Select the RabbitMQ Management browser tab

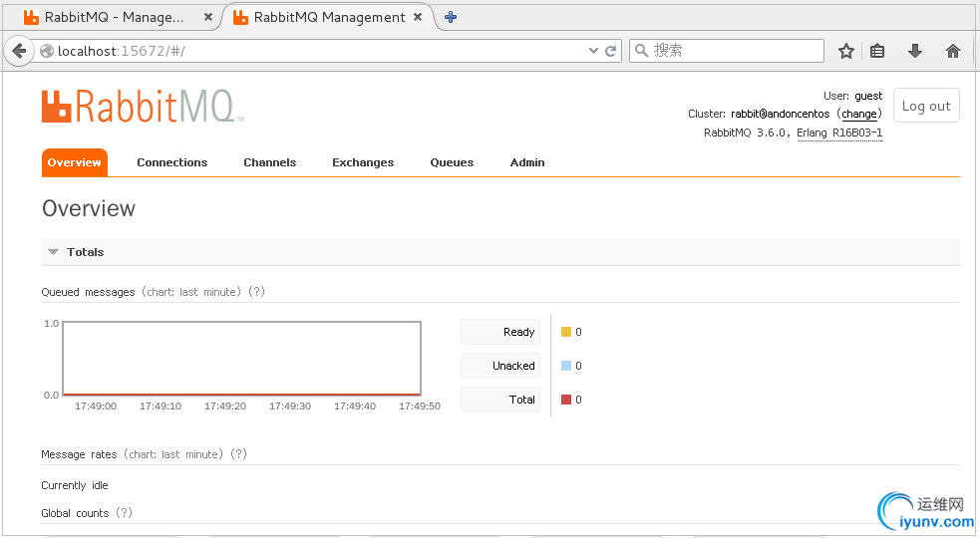(328, 18)
